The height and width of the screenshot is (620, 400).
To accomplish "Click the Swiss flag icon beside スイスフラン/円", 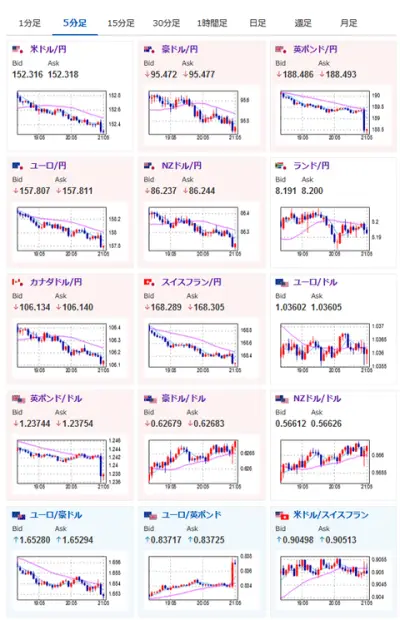I will [x=149, y=282].
